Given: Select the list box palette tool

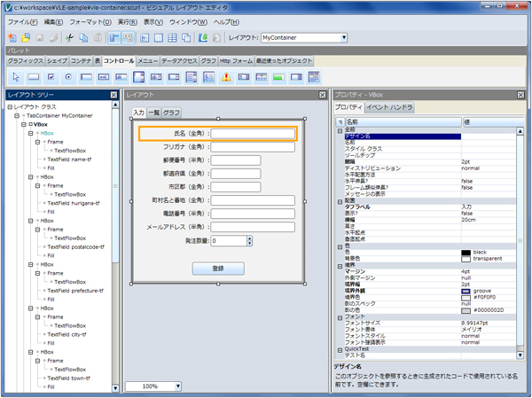Looking at the screenshot, I should tap(192, 77).
